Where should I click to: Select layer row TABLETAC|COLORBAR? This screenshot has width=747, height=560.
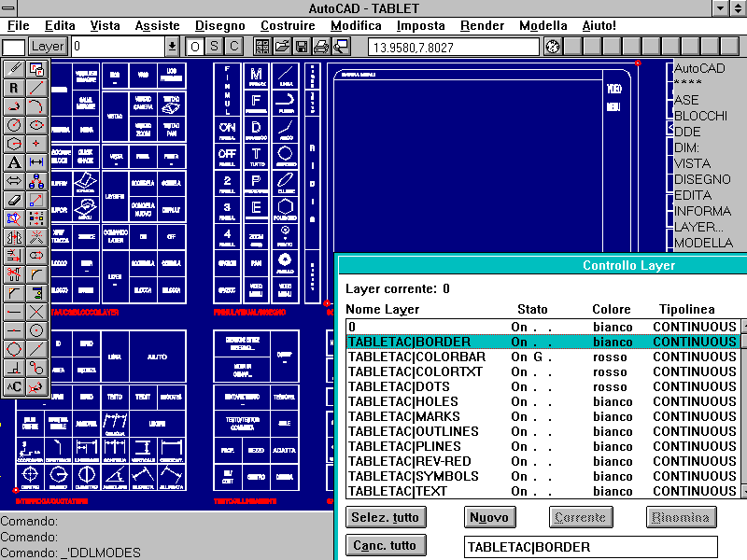(x=543, y=357)
